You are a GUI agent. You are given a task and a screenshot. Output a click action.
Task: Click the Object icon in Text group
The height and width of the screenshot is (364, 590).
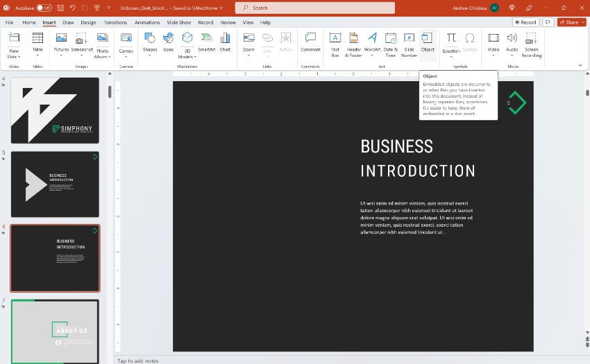point(428,42)
